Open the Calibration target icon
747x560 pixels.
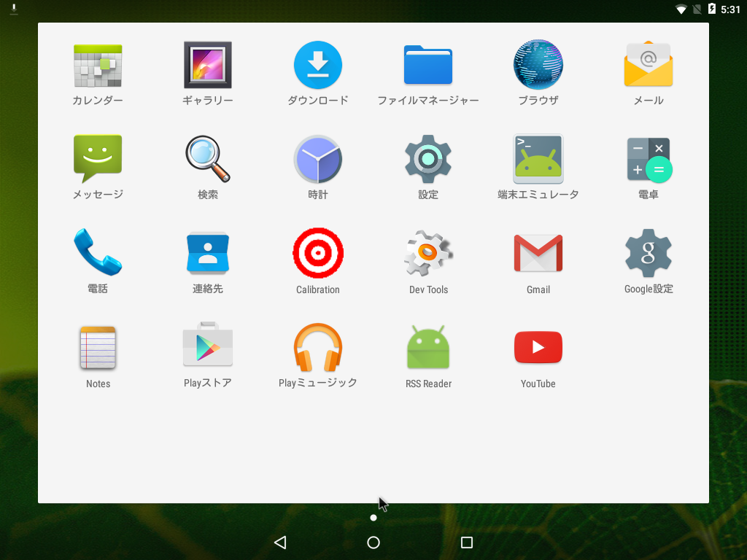pyautogui.click(x=318, y=253)
